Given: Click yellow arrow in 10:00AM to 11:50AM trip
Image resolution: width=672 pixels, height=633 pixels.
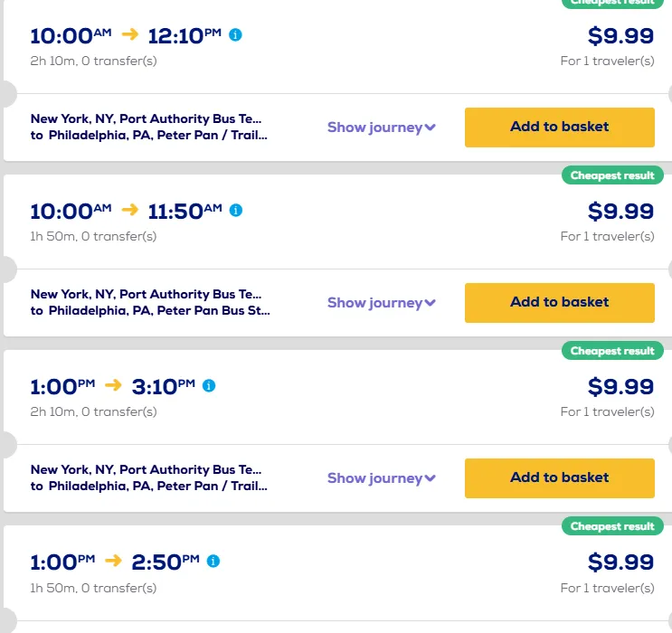Looking at the screenshot, I should click(x=129, y=211).
